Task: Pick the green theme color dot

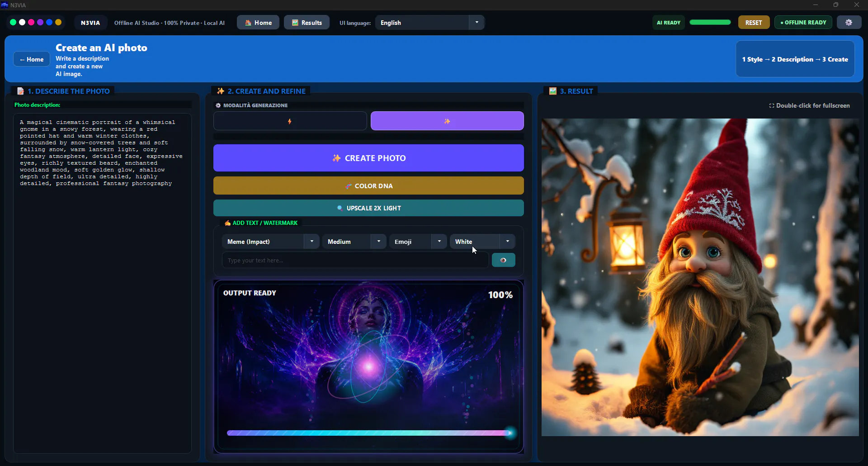Action: pyautogui.click(x=13, y=22)
